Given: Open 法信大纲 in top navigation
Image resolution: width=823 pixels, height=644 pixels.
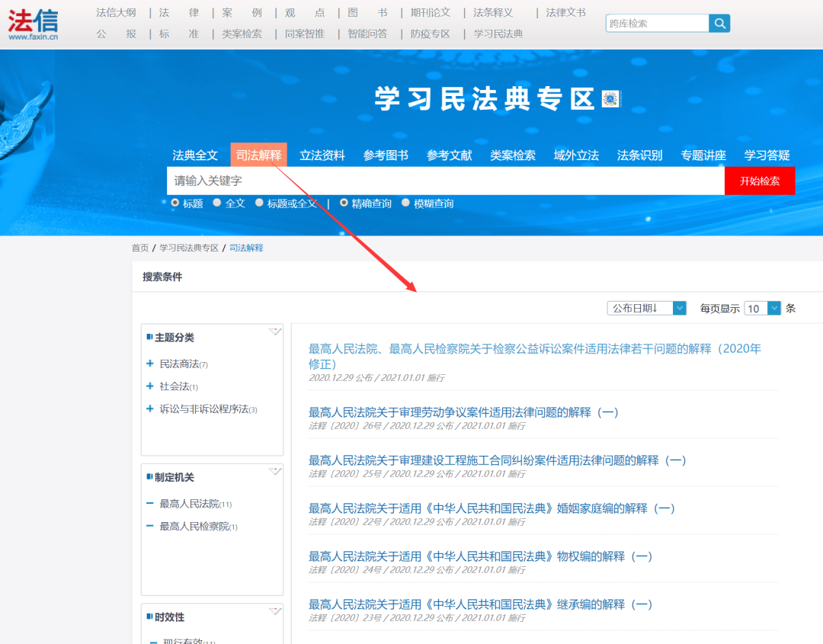Looking at the screenshot, I should click(x=116, y=13).
